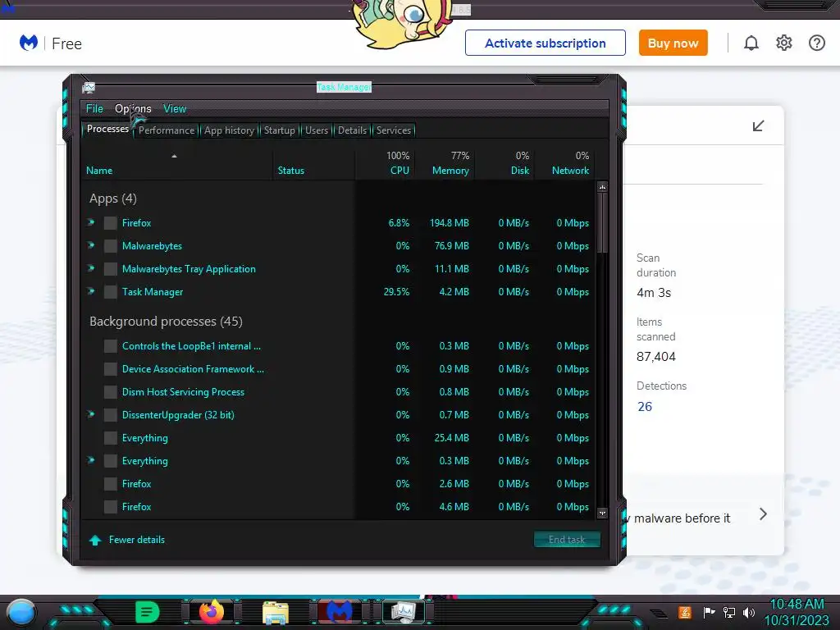Screen dimensions: 840x630
Task: Click the Everything 25.4 MB process icon
Action: click(111, 438)
